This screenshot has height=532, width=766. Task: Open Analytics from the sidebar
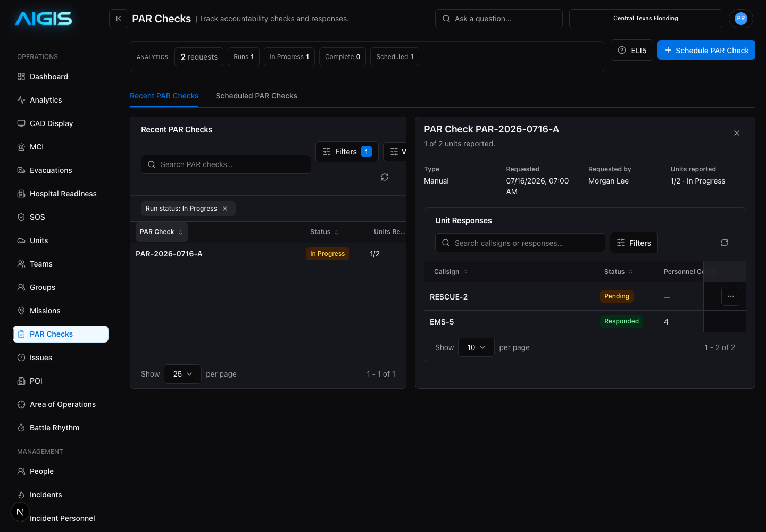(x=61, y=100)
